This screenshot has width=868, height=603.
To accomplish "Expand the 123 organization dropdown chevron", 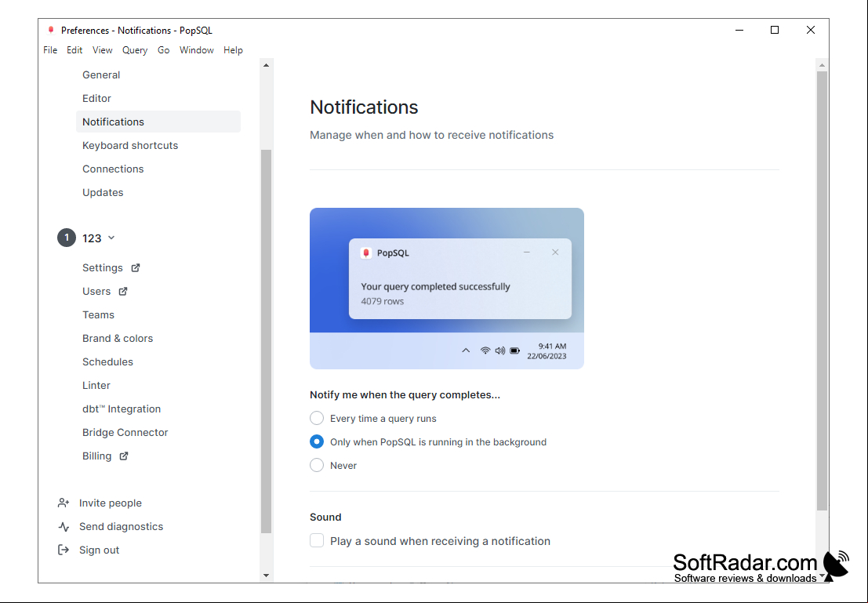I will [111, 238].
